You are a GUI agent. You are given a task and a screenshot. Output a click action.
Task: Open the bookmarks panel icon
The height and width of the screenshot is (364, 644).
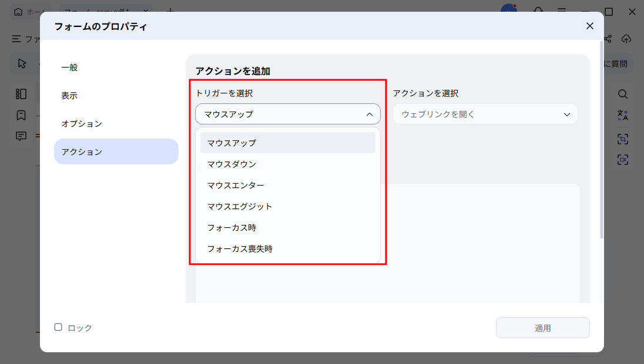point(21,115)
